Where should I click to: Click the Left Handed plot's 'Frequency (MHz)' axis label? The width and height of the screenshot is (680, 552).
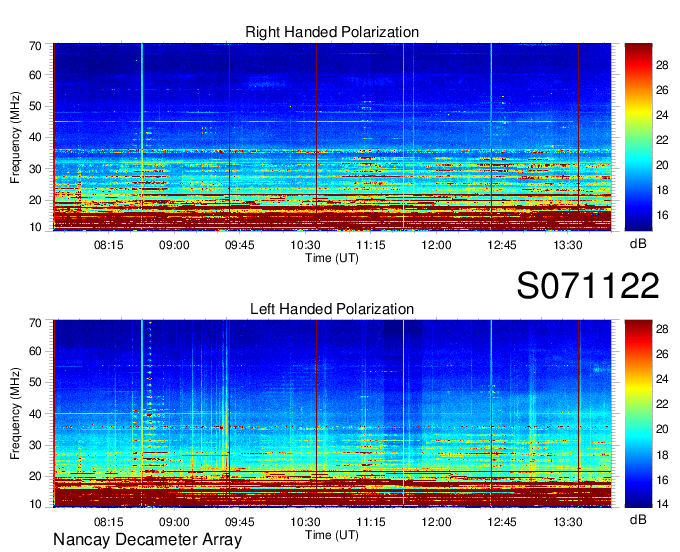15,414
